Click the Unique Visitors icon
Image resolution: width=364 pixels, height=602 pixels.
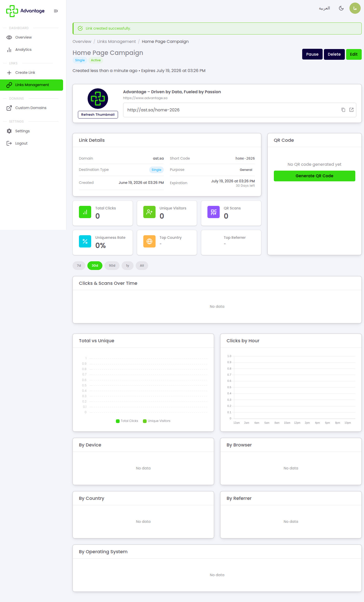tap(149, 212)
